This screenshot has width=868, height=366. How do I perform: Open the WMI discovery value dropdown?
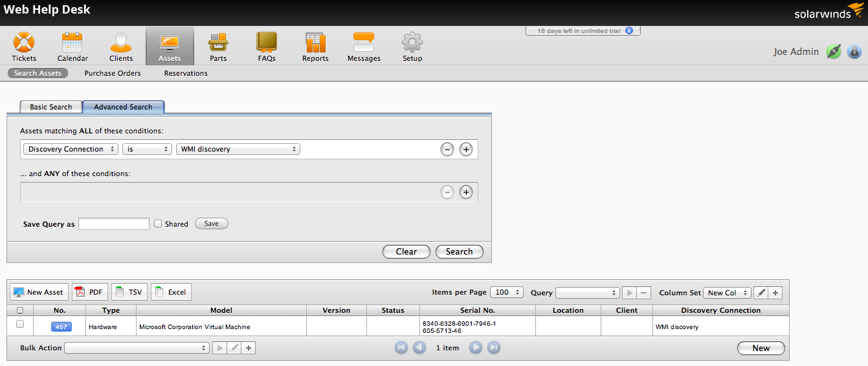238,149
